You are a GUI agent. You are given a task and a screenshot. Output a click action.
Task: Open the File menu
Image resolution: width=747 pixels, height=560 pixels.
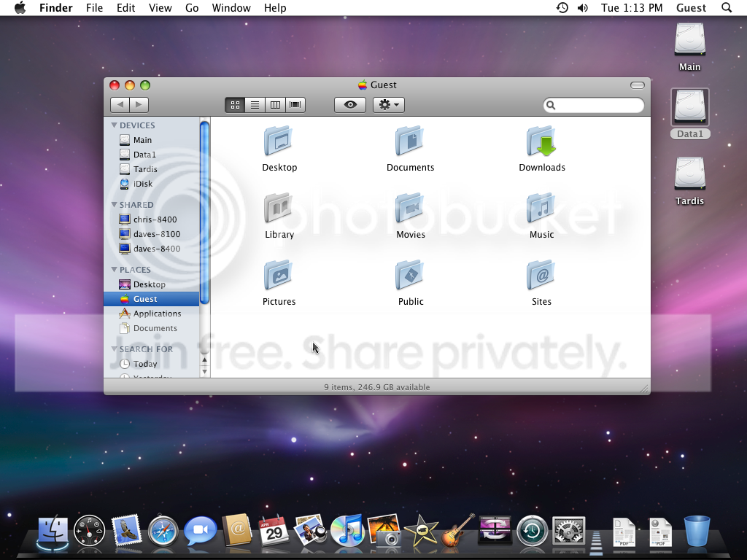94,7
